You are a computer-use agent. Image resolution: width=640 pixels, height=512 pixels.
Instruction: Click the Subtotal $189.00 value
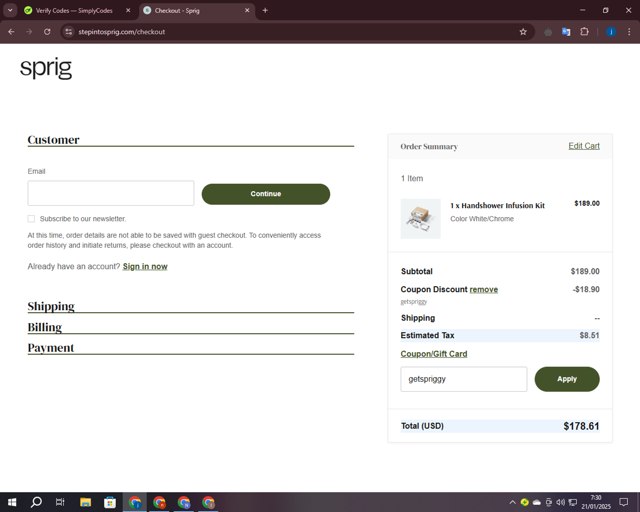coord(585,271)
